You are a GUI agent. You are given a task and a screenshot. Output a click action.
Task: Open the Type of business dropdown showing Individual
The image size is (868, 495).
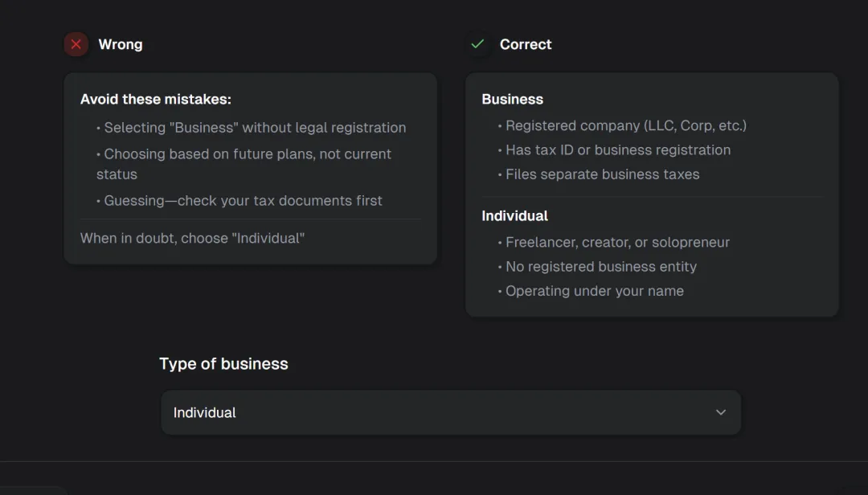coord(450,412)
